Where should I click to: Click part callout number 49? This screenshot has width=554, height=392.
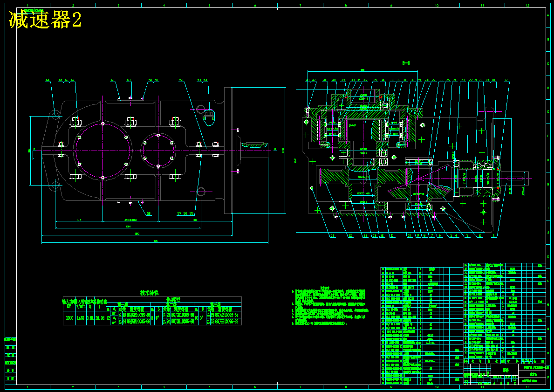click(x=129, y=80)
